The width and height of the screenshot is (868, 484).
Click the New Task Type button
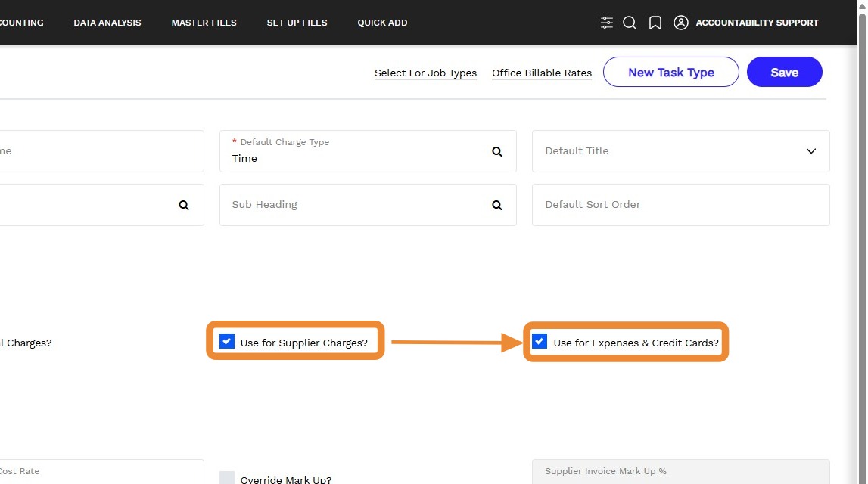pos(671,72)
